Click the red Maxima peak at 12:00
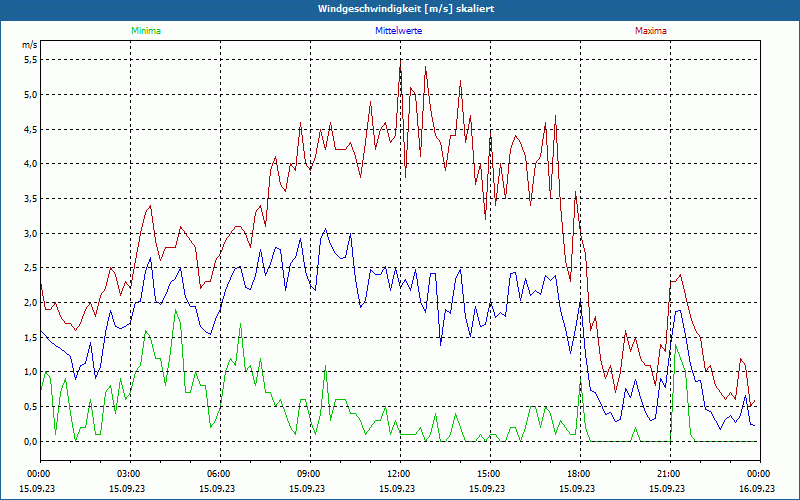This screenshot has height=500, width=800. 401,61
